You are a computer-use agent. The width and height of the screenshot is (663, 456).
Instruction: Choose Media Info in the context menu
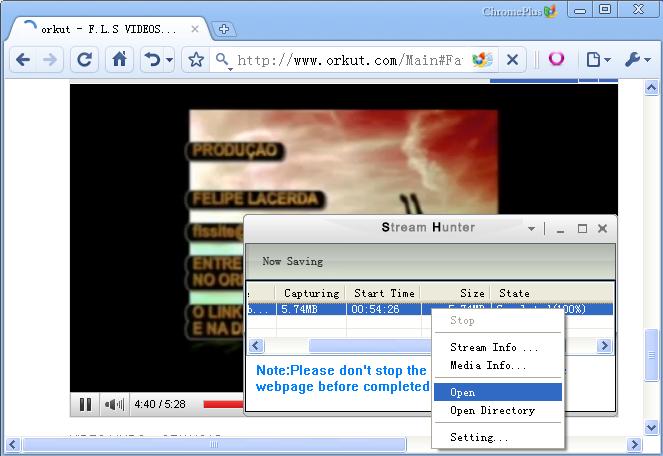coord(498,365)
